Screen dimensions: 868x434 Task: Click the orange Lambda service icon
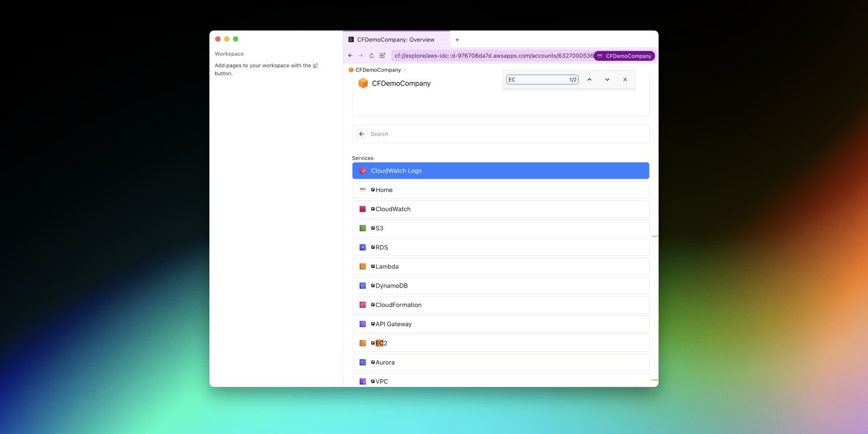(x=362, y=266)
